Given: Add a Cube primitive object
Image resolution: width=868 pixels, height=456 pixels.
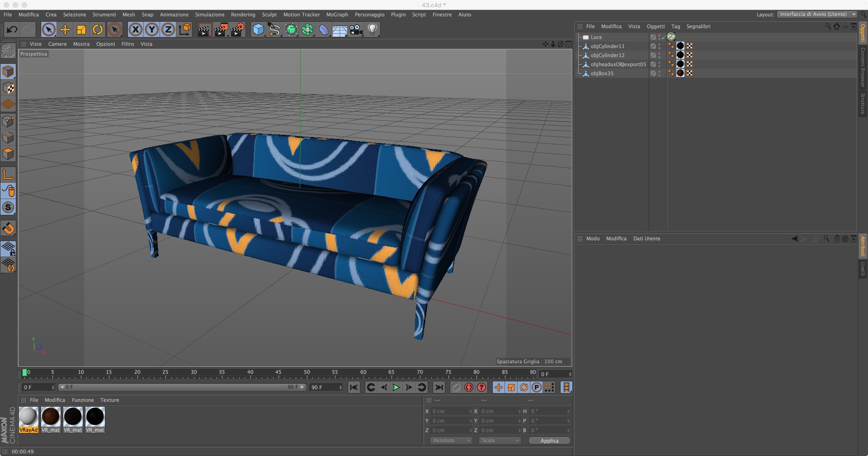Looking at the screenshot, I should [x=258, y=30].
